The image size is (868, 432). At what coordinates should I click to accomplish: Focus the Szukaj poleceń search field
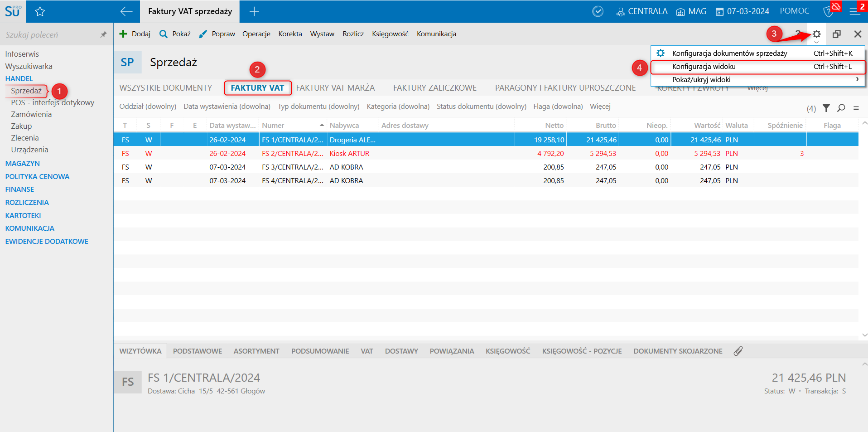point(50,34)
